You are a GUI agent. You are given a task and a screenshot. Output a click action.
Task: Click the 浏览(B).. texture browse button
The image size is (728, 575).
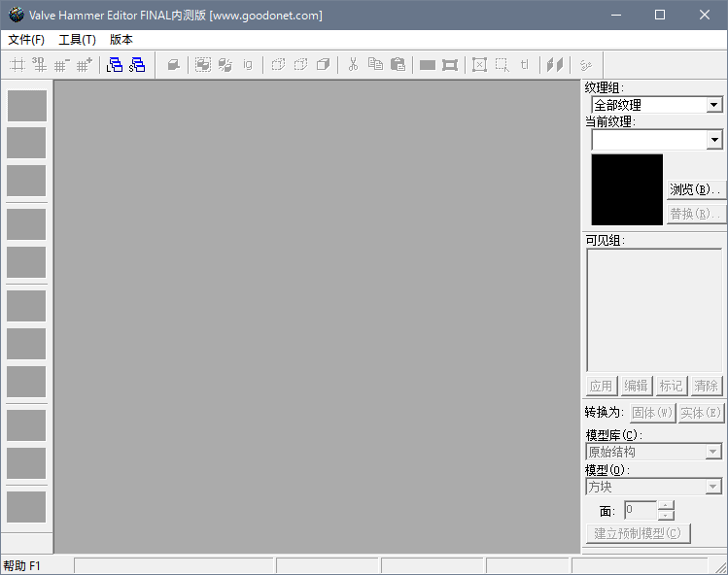coord(696,189)
